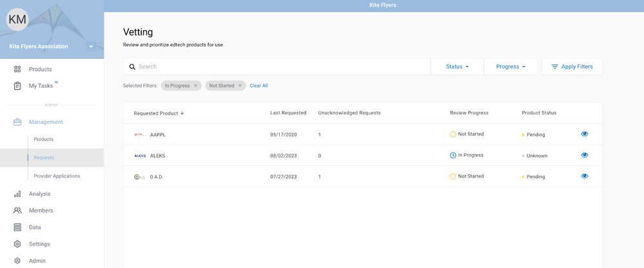
Task: Open My Tasks clipboard icon
Action: pyautogui.click(x=17, y=86)
